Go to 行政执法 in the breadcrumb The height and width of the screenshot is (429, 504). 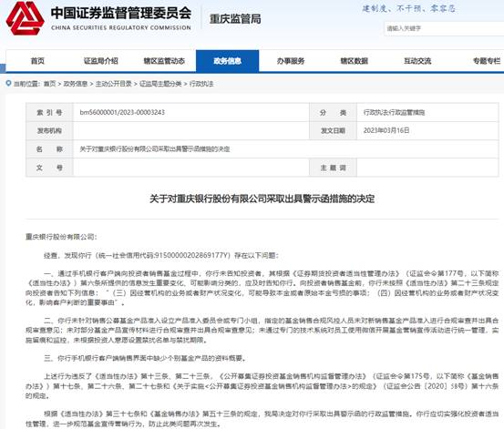pos(201,84)
